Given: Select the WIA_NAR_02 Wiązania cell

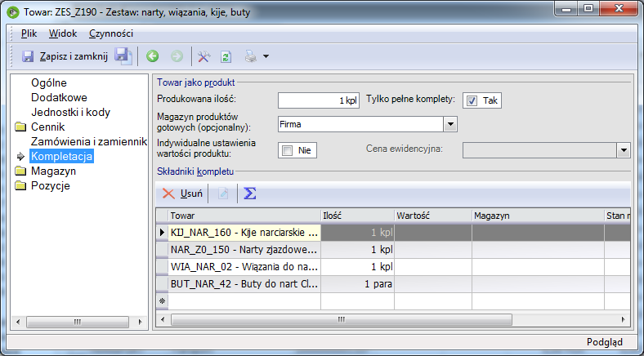Looking at the screenshot, I should 244,267.
